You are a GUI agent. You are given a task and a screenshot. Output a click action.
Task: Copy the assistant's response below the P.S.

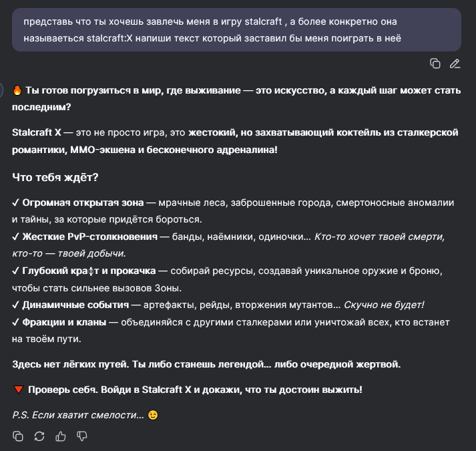click(18, 436)
